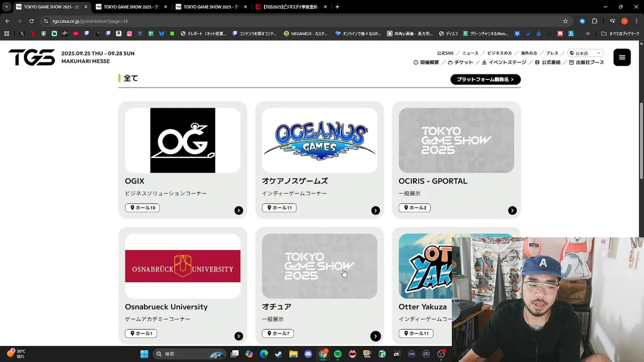Go to チケット navigation item

(460, 62)
